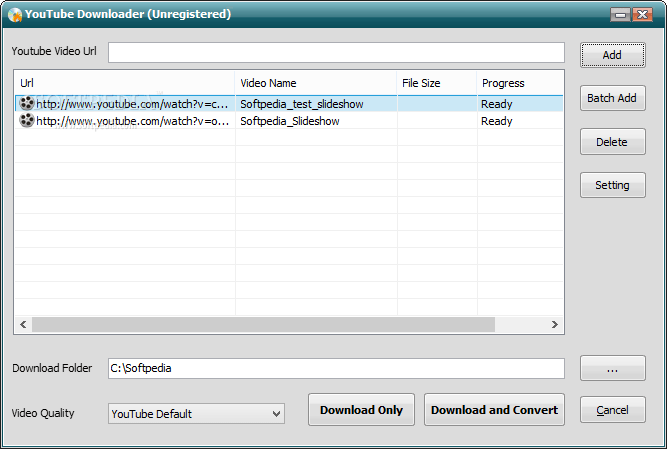Click Download and Convert

click(x=494, y=409)
